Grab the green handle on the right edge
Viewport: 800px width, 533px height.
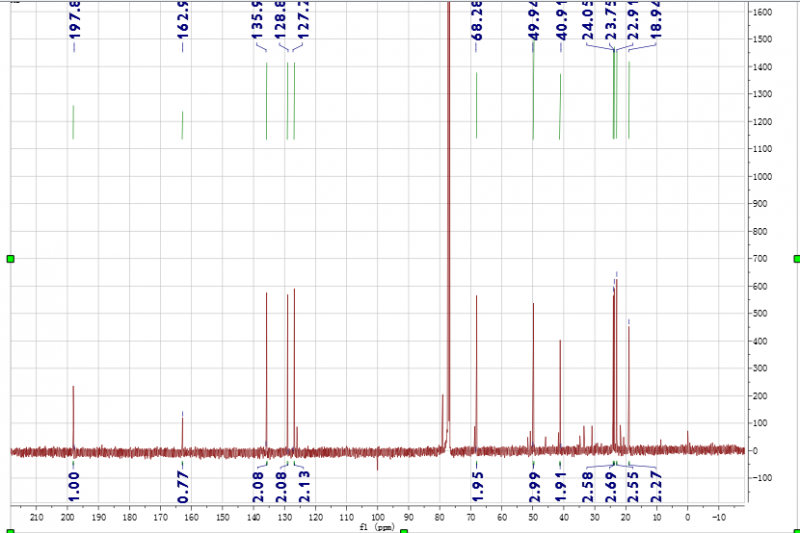tap(796, 259)
